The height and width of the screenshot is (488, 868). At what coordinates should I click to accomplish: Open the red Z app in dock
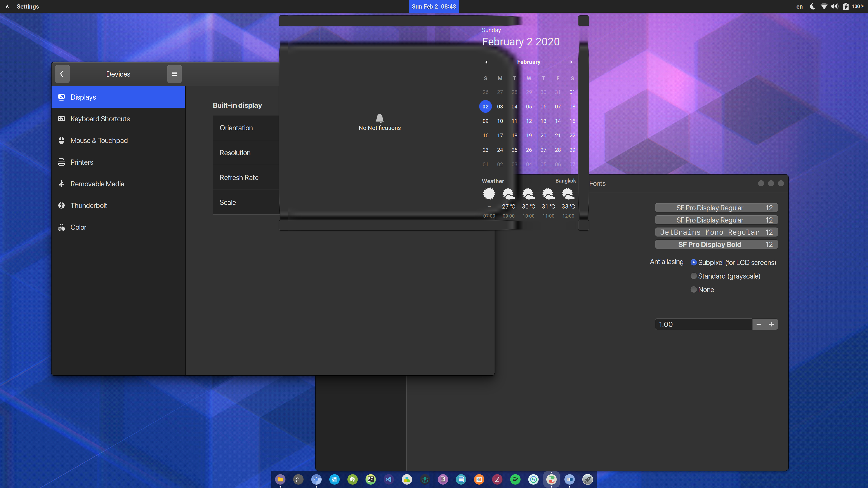pyautogui.click(x=497, y=479)
